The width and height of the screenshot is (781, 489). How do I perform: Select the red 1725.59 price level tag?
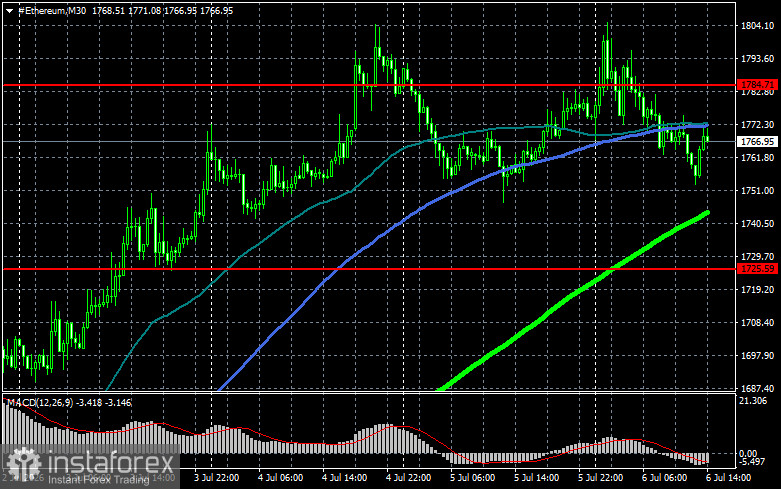[757, 269]
